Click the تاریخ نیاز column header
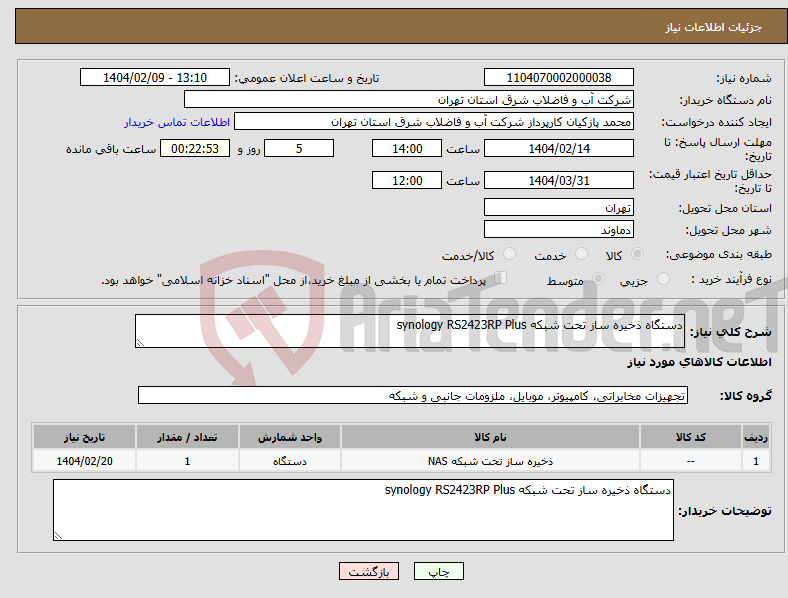The width and height of the screenshot is (788, 598). (84, 437)
